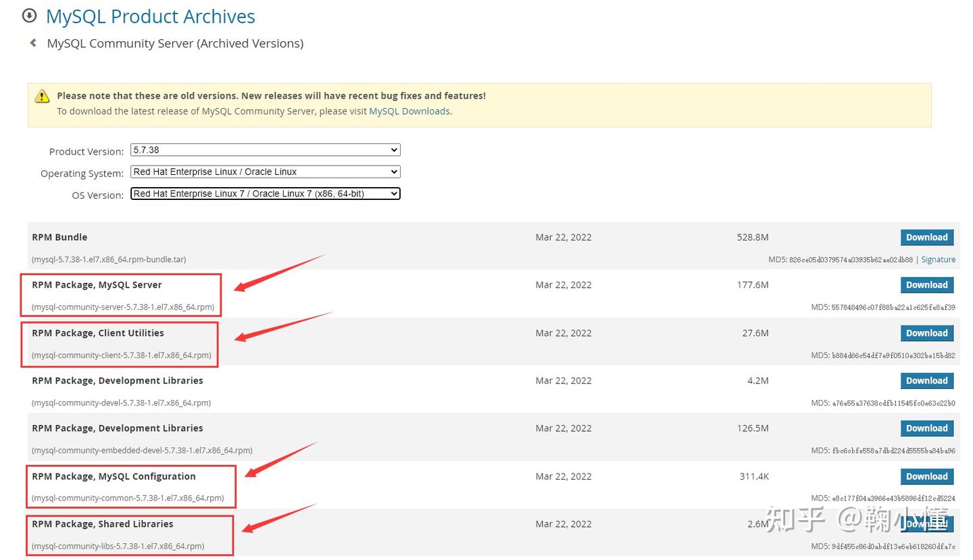This screenshot has height=560, width=973.
Task: Click filename mysql-community-client-5.7.38-1.el7.x86_64.rpm
Action: [122, 355]
